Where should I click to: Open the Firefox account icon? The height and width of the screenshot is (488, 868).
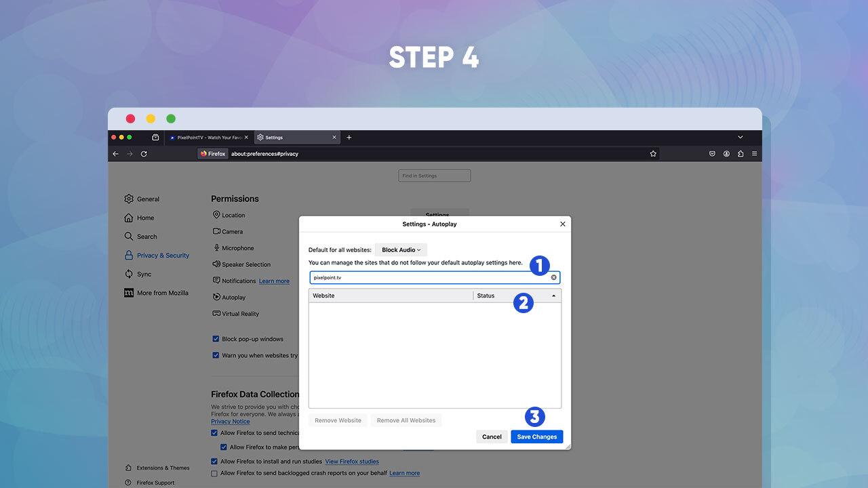pos(726,154)
